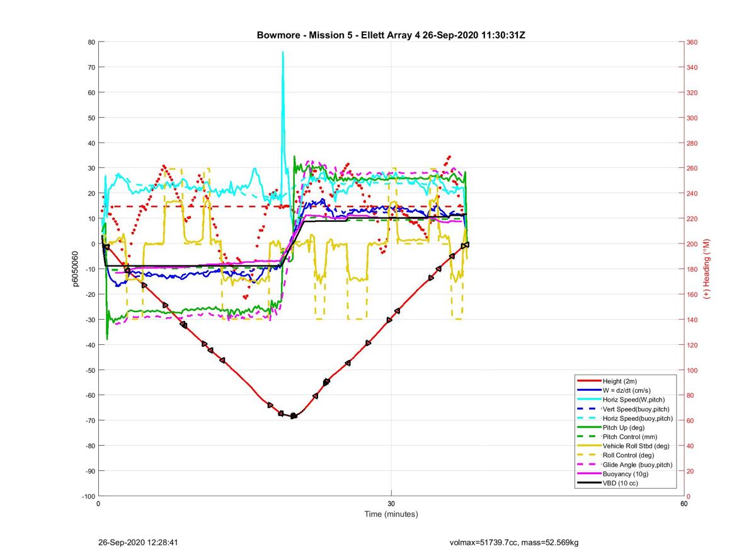Select legend entry "Vehicle Roll Stbd (deg)"
The height and width of the screenshot is (558, 756).
[636, 446]
